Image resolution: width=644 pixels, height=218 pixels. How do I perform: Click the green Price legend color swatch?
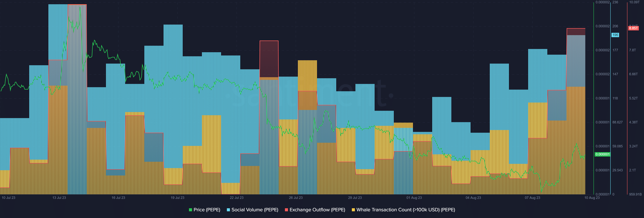point(191,210)
